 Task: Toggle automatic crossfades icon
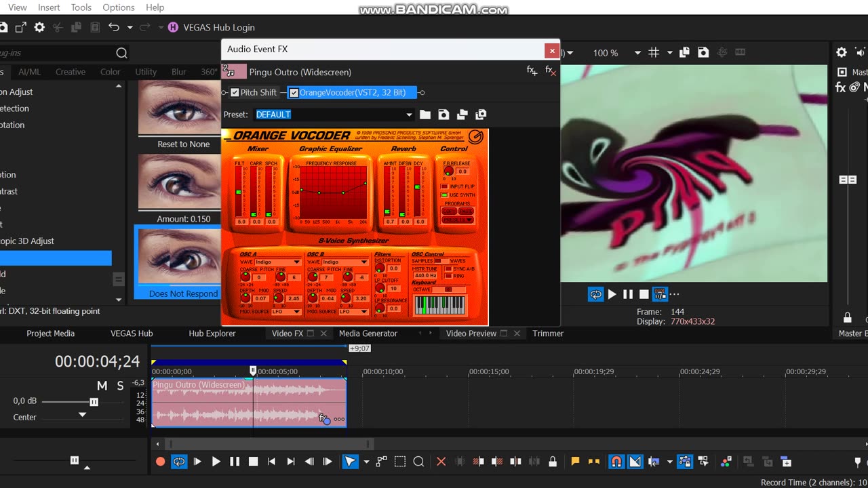tap(635, 462)
